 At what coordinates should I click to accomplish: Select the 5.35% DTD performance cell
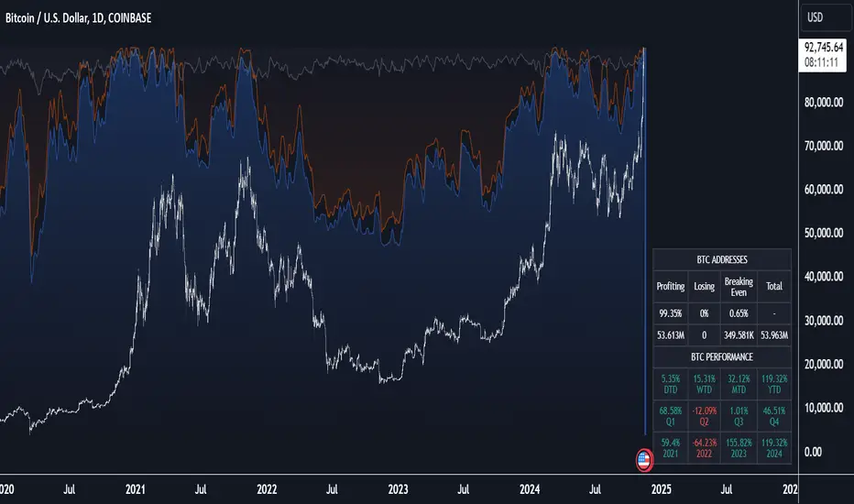(x=671, y=384)
